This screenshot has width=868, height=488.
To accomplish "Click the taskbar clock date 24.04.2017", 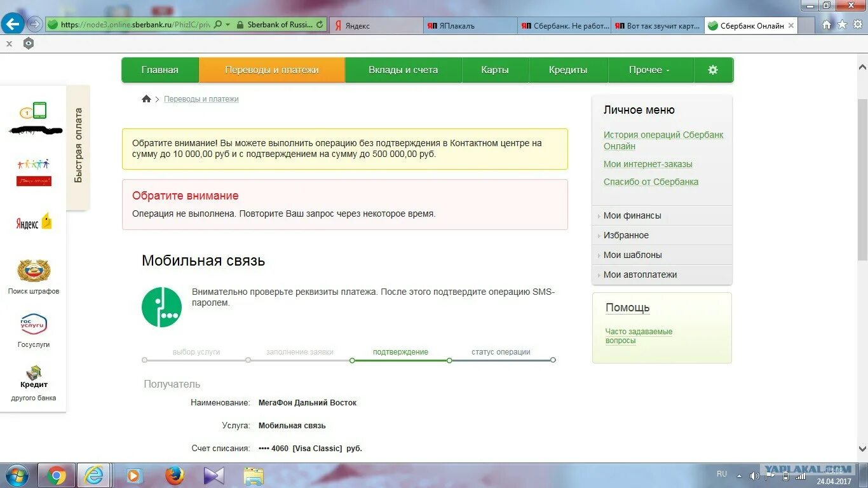I will (834, 481).
